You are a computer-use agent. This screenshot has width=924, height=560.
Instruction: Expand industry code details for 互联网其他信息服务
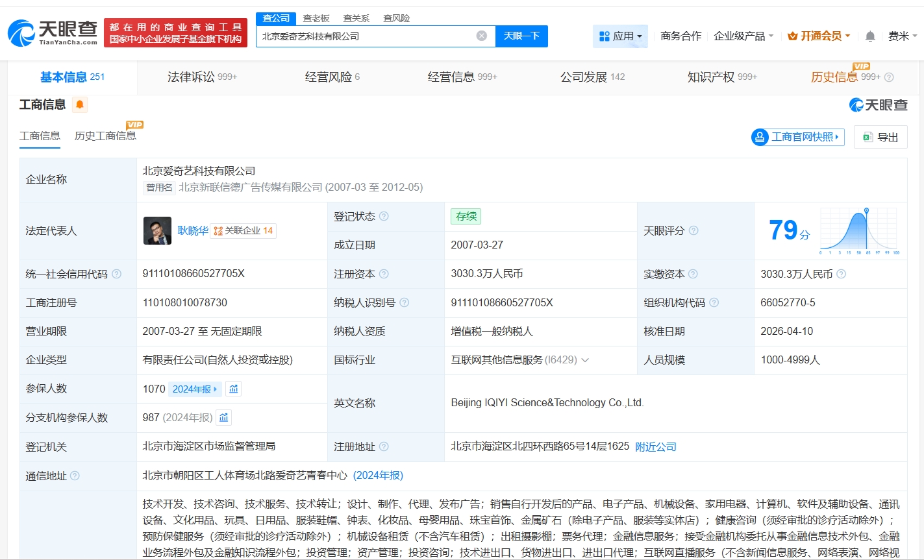[586, 360]
